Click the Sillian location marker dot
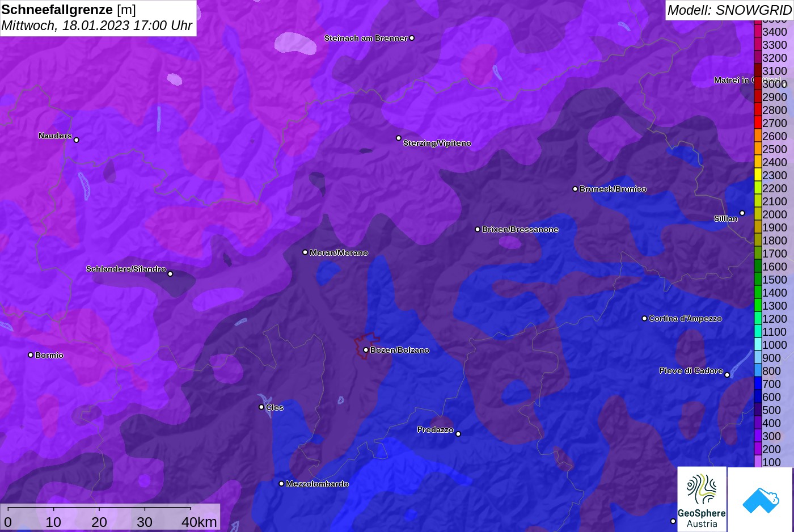The height and width of the screenshot is (532, 794). (x=742, y=213)
